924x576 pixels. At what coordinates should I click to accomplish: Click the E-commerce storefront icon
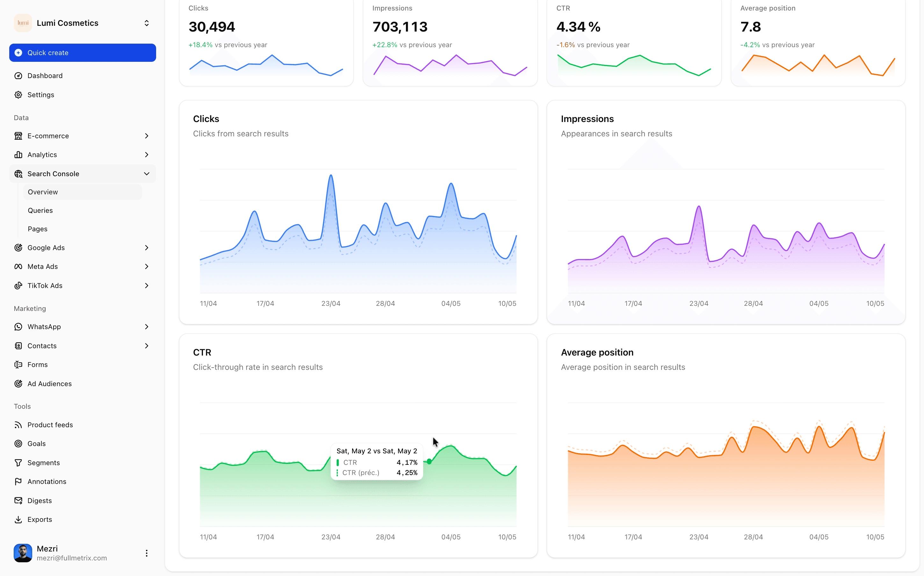point(18,136)
